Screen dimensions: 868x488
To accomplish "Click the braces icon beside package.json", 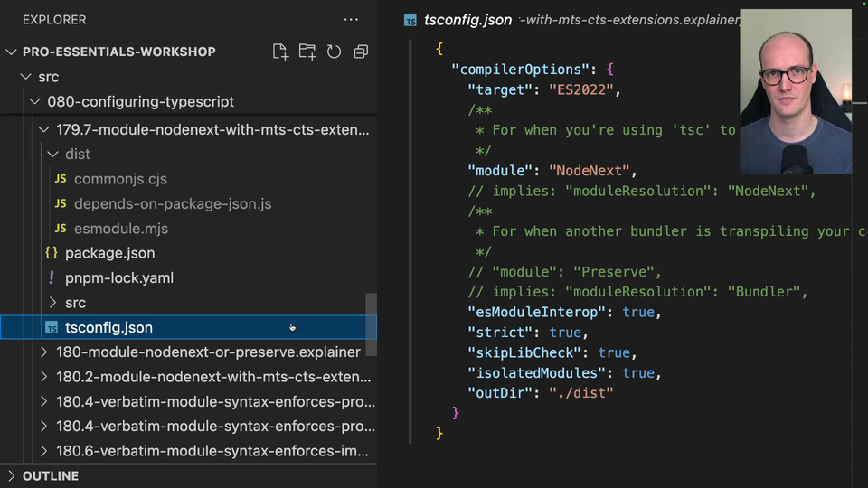I will pos(52,253).
